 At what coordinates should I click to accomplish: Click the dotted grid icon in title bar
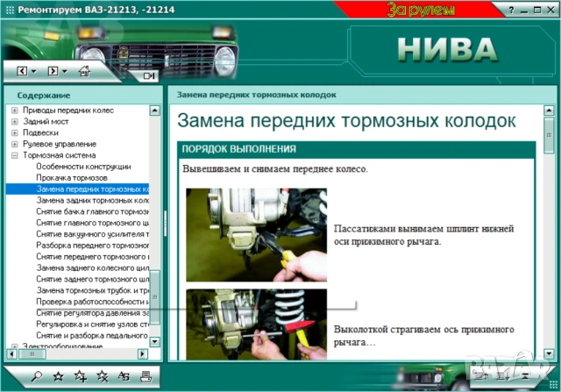click(x=10, y=10)
